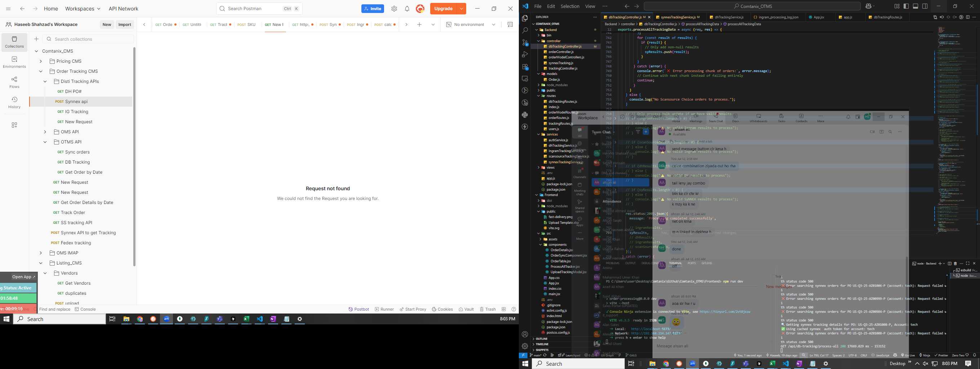Select the Fedex tracking request in Postman
Screen dimensions: 980x369
[x=76, y=243]
